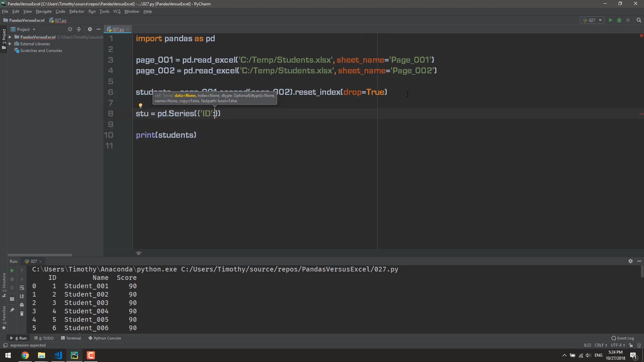Open the Terminal tool window
The height and width of the screenshot is (362, 644).
click(x=71, y=338)
